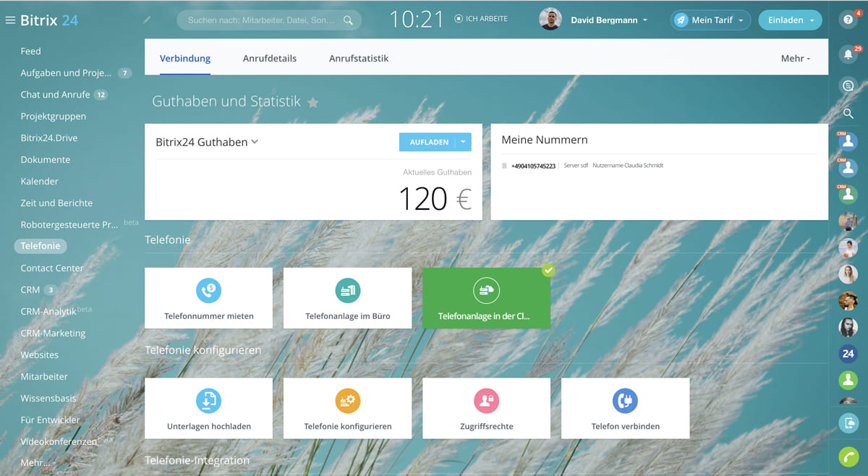Click the Meine Nummern heading

coord(545,140)
